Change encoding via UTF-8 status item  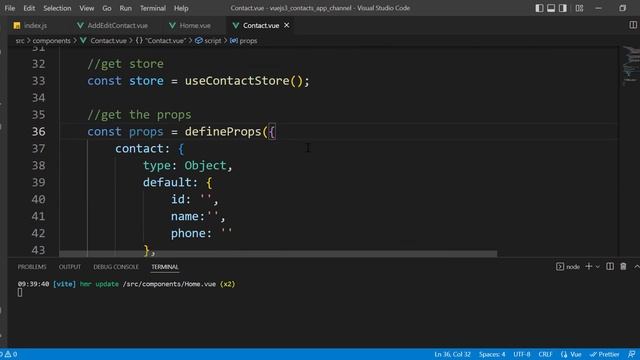[522, 354]
